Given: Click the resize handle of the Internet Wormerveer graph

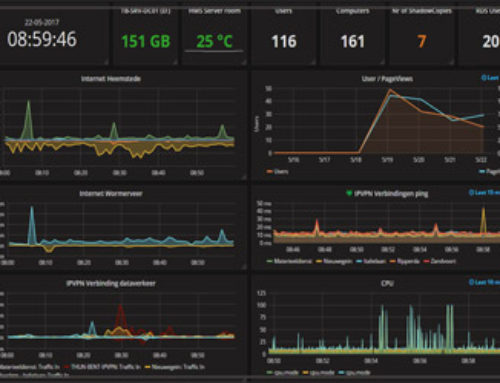Looking at the screenshot, I should click(x=244, y=266).
